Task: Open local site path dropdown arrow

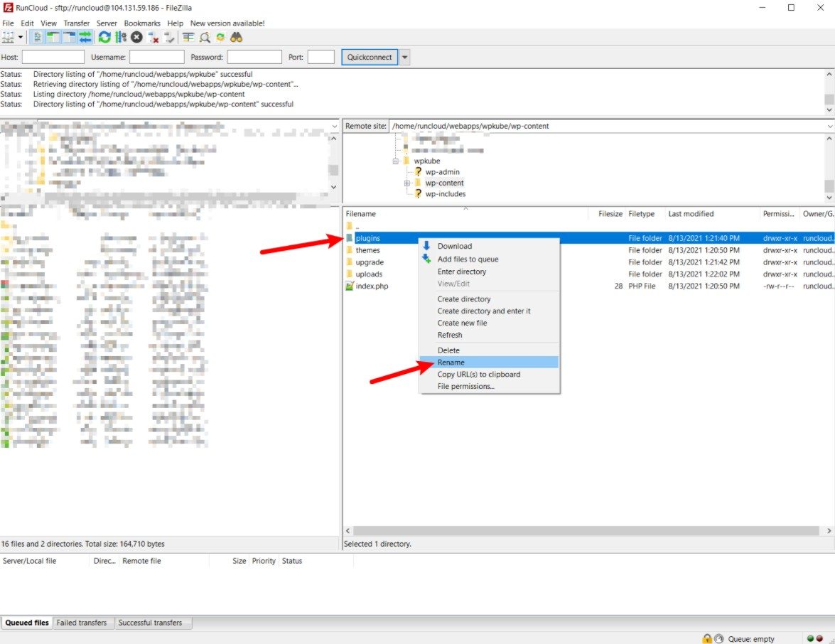Action: click(335, 127)
